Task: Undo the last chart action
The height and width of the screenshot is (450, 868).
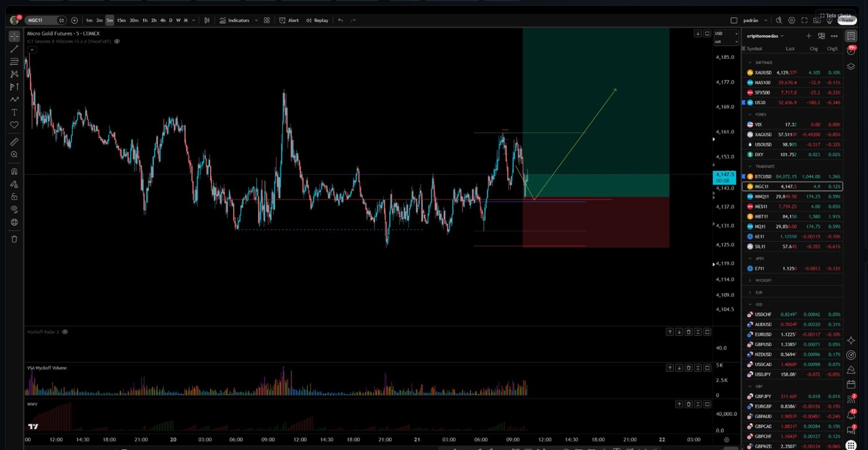Action: 340,20
